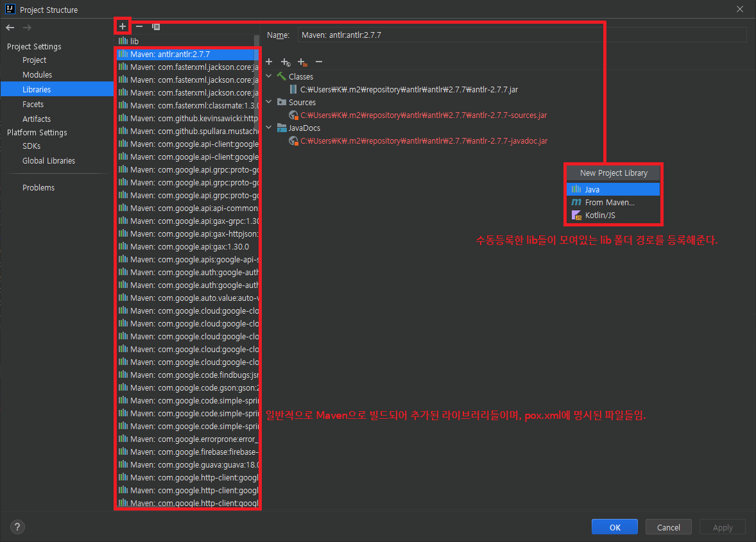Select Maven: com.google.errorprone library
Viewport: 756px width, 542px height.
187,439
